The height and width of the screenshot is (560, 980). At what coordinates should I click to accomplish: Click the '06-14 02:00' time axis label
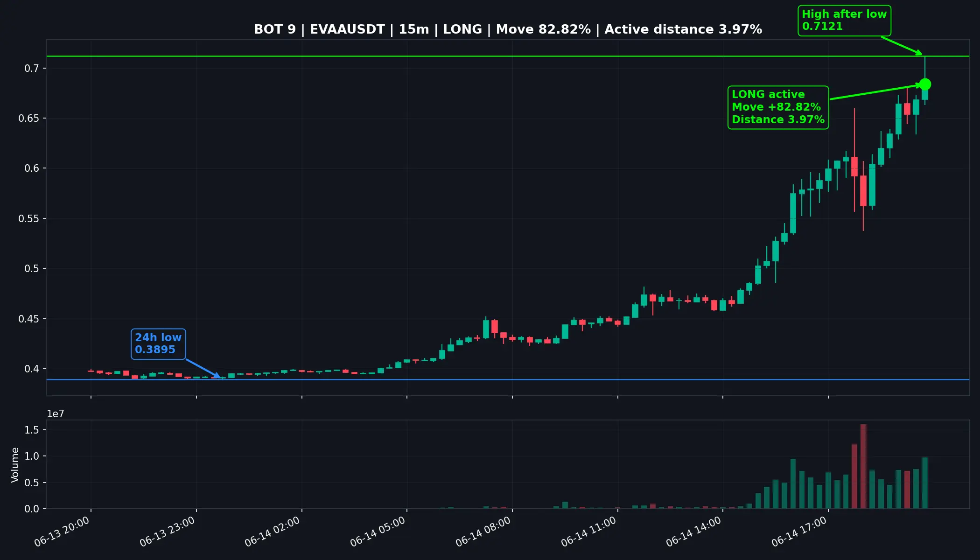[272, 532]
